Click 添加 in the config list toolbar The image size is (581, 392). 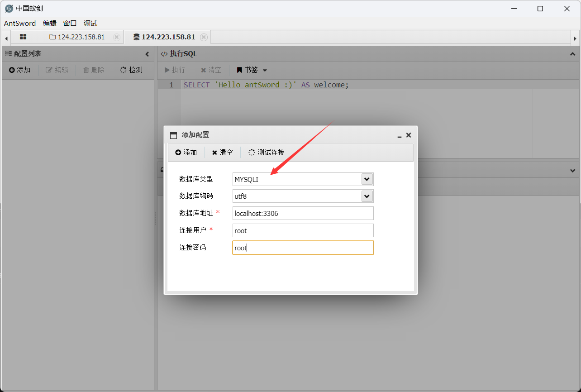click(x=19, y=70)
